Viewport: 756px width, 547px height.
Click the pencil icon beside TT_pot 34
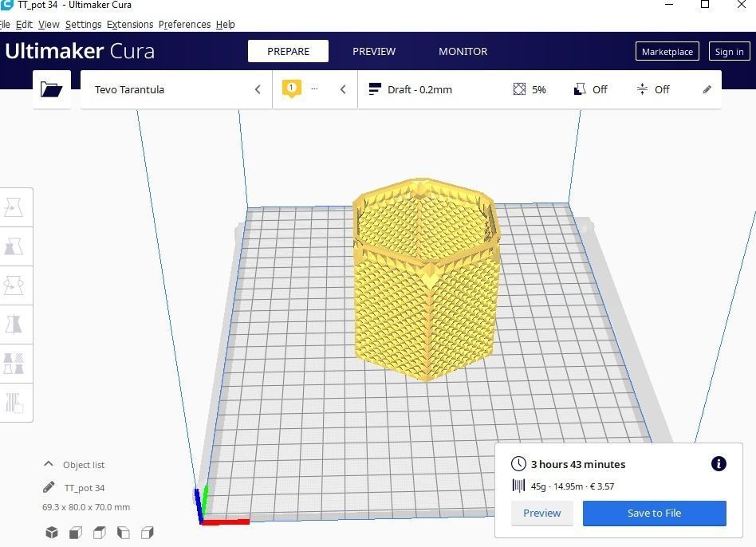point(49,487)
